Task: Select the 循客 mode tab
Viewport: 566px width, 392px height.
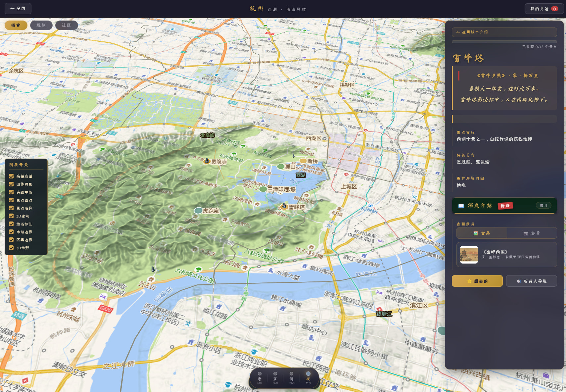Action: coord(16,25)
